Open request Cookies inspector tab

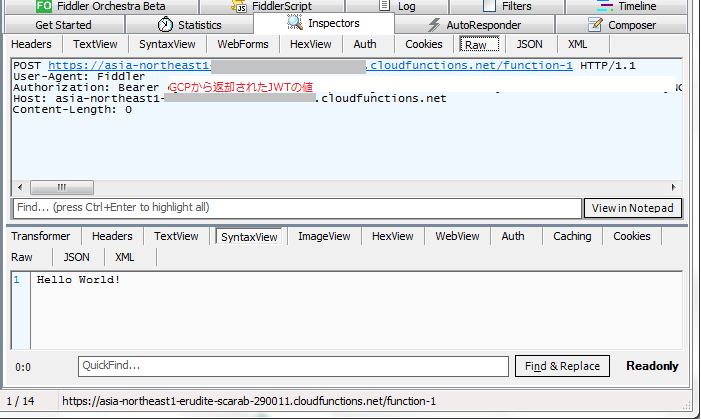(424, 44)
